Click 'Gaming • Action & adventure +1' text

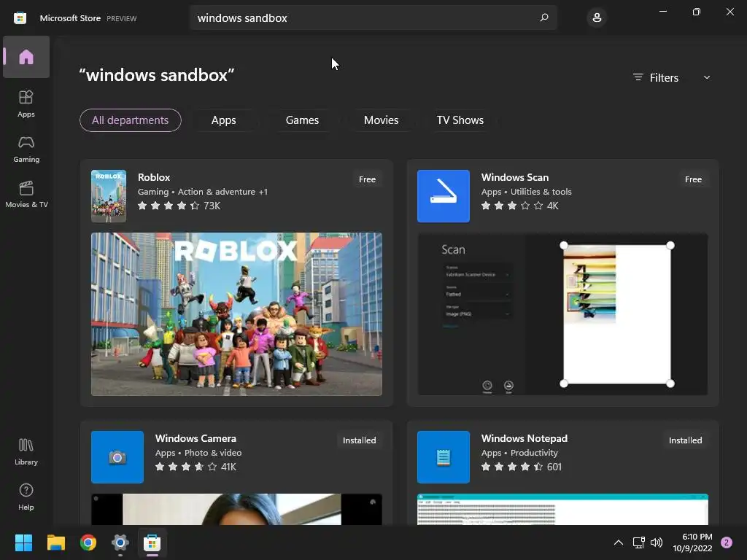point(203,192)
